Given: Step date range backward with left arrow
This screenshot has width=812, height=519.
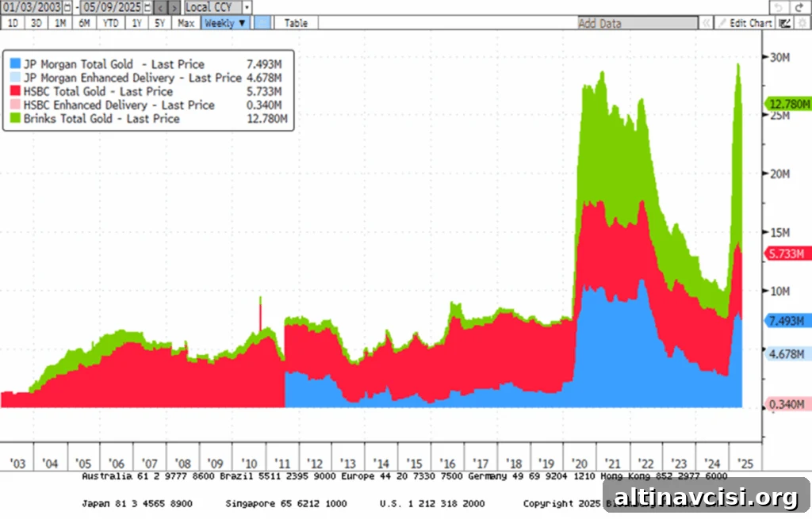Looking at the screenshot, I should tap(160, 7).
